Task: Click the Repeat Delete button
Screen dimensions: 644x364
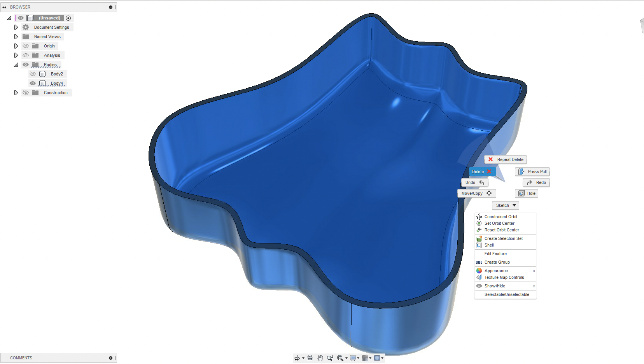Action: pos(505,159)
